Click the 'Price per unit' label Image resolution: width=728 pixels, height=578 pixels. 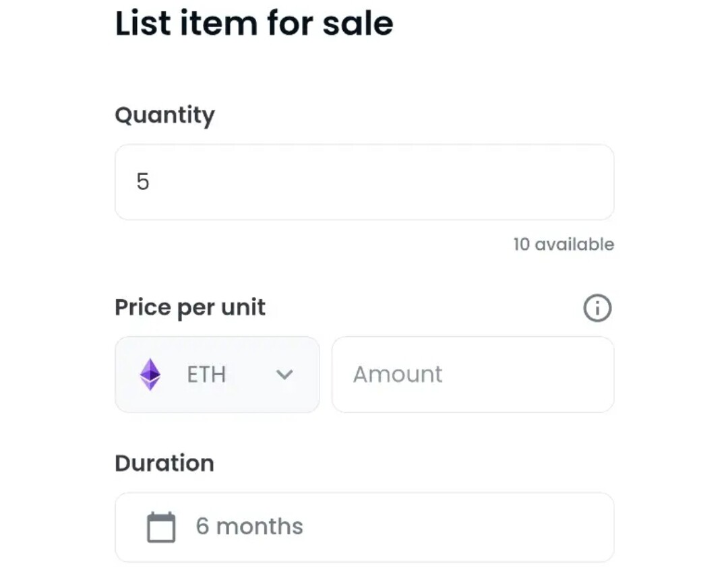pyautogui.click(x=190, y=308)
